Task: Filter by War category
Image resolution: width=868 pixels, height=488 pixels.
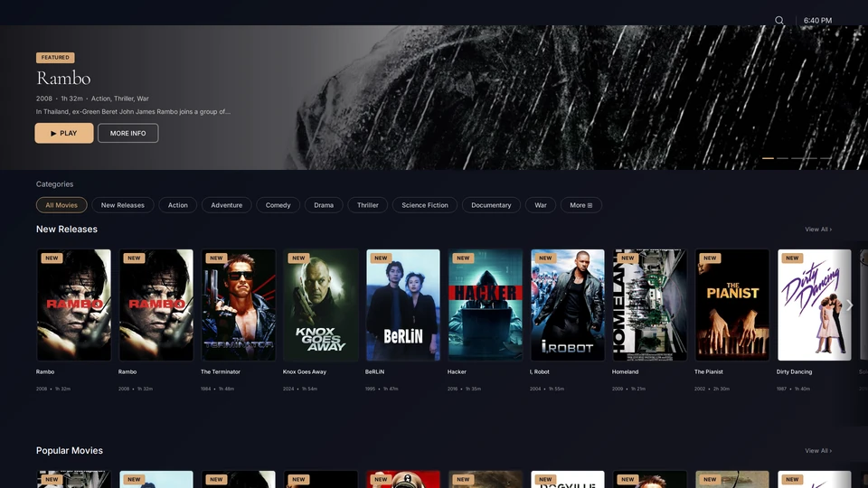Action: [541, 205]
